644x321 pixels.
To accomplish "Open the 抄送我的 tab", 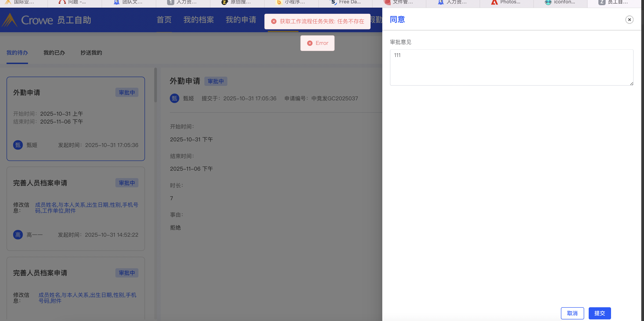I will click(91, 53).
